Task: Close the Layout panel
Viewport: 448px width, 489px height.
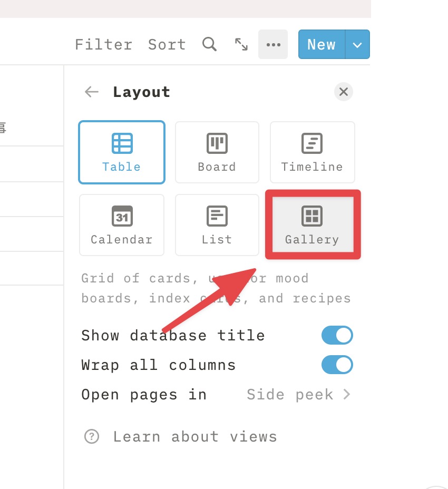Action: [x=344, y=92]
